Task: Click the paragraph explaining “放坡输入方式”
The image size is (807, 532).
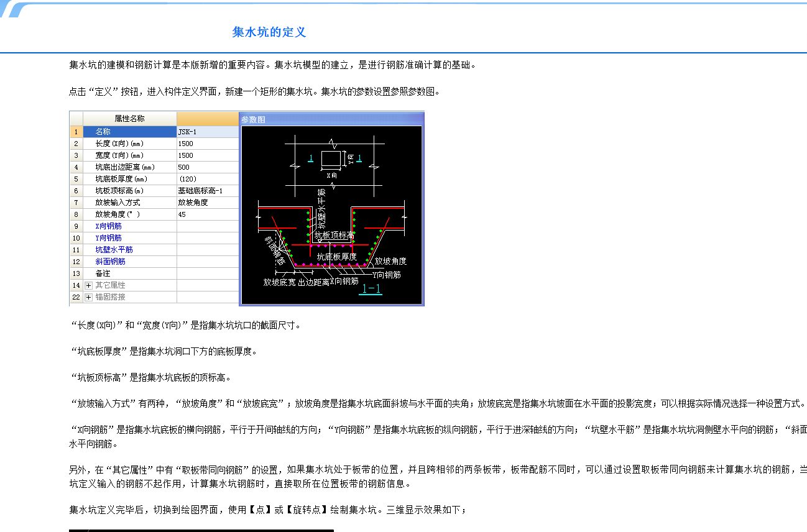Action: 438,403
